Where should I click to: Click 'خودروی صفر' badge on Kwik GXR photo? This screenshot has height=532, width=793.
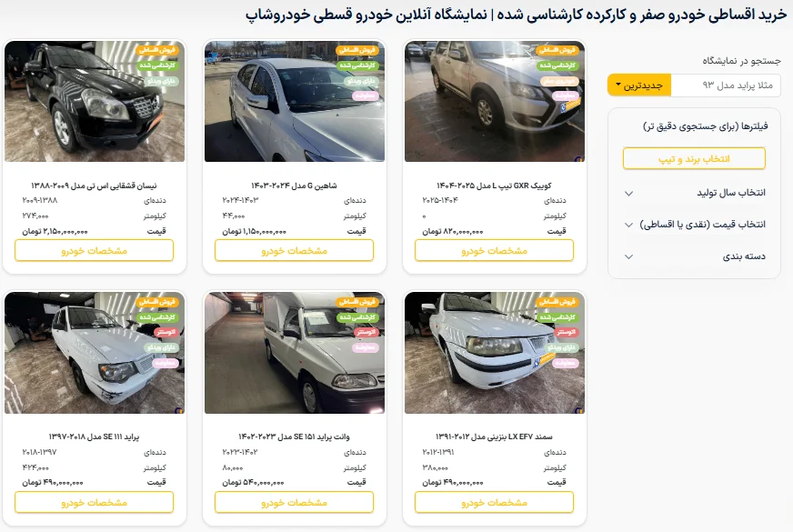pos(559,81)
